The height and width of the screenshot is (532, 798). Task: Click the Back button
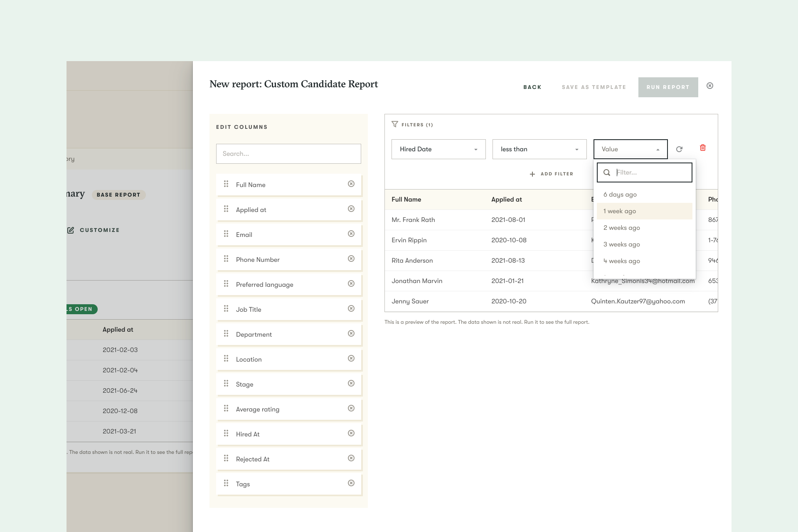(x=532, y=87)
